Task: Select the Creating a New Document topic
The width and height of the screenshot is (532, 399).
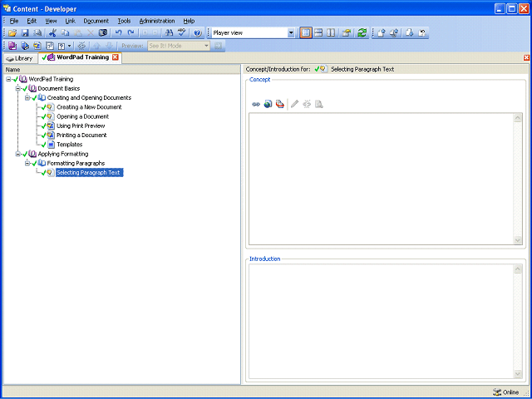Action: pyautogui.click(x=89, y=107)
